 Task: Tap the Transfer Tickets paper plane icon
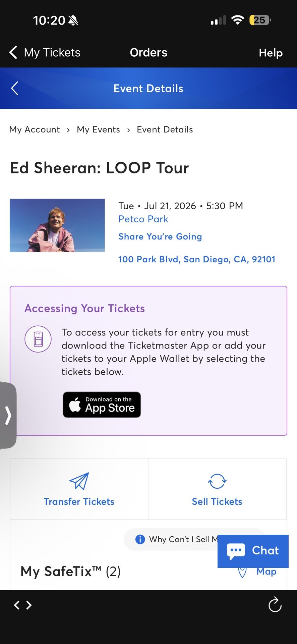[79, 481]
